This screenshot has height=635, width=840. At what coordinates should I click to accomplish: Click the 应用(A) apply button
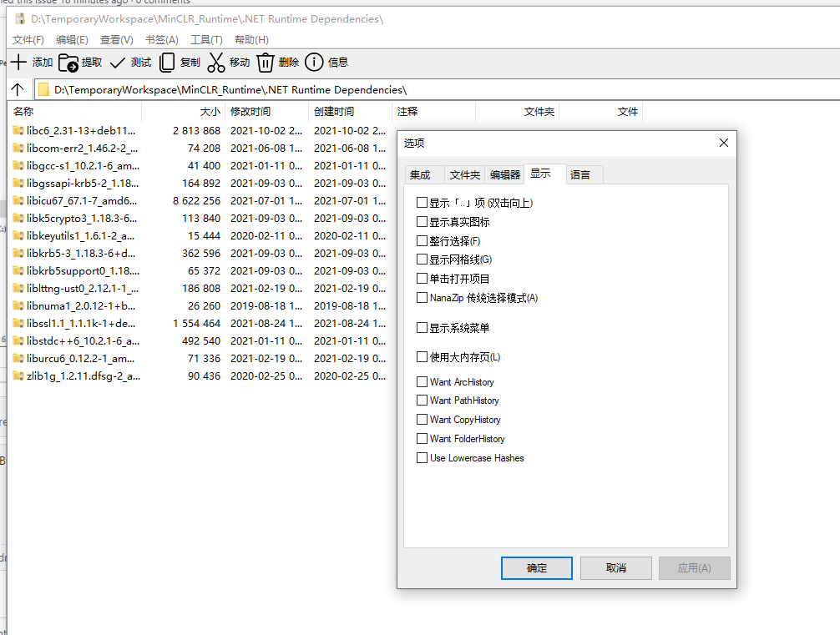point(695,568)
